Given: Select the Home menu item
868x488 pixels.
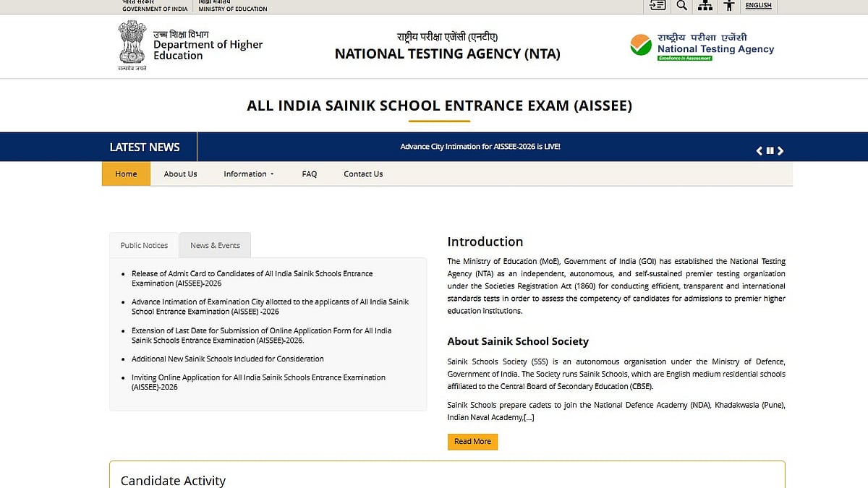Looking at the screenshot, I should click(126, 174).
